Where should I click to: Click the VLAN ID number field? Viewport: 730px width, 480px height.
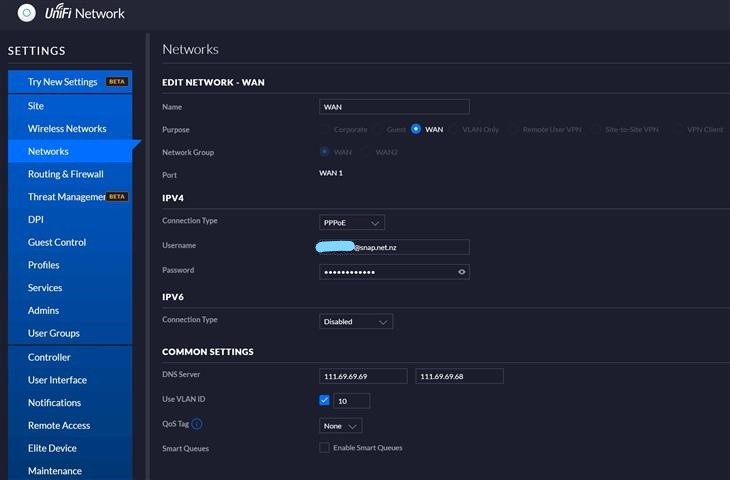351,400
